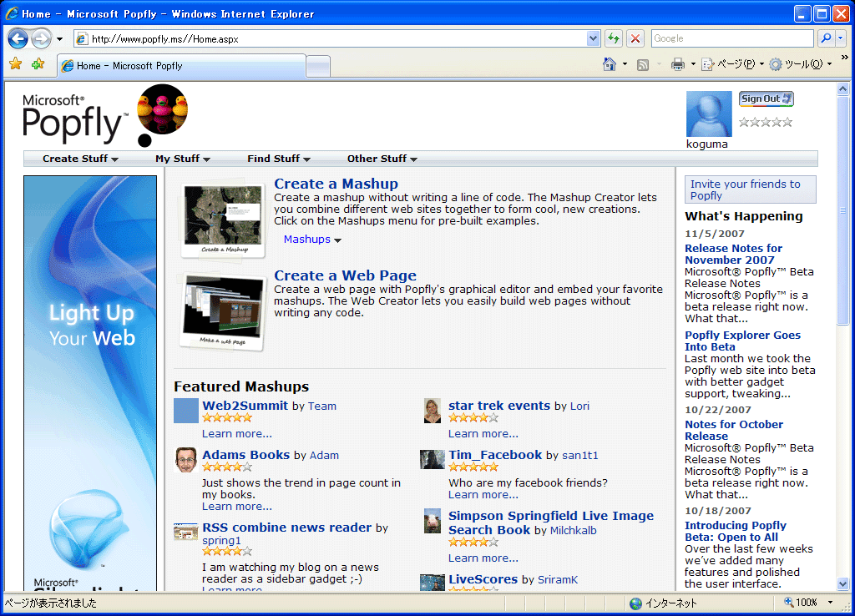The image size is (855, 616).
Task: Click the Tim_Facebook star rating
Action: (x=473, y=467)
